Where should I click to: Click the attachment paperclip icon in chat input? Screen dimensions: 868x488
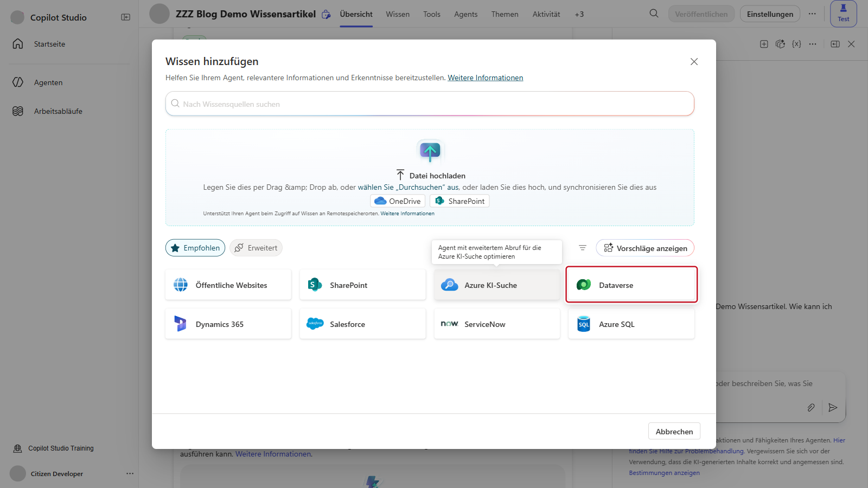811,407
